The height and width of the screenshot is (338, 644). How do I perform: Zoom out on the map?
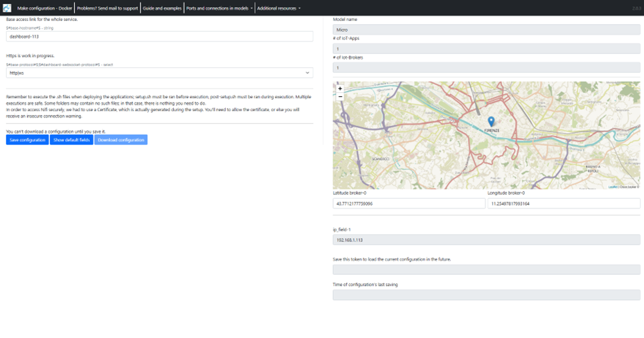(x=340, y=97)
